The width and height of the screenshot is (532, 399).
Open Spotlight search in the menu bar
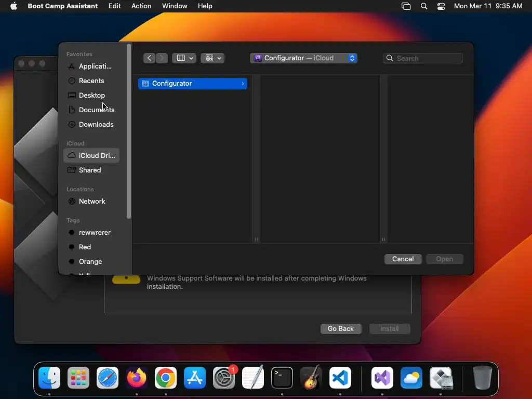point(424,6)
